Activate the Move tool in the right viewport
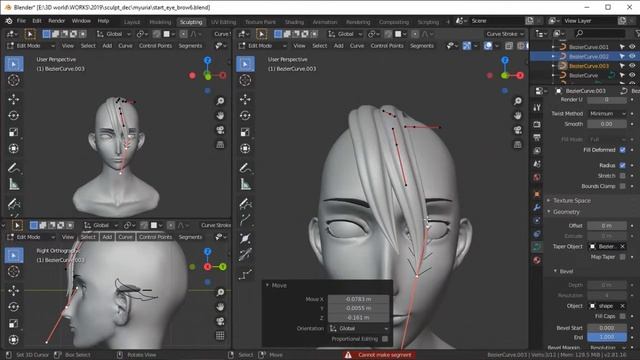Image resolution: width=640 pixels, height=360 pixels. [245, 99]
